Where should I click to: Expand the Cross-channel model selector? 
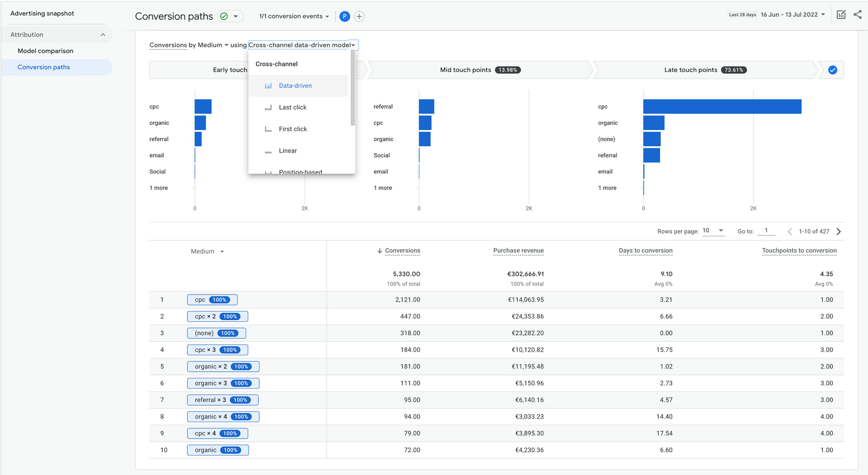(x=301, y=45)
